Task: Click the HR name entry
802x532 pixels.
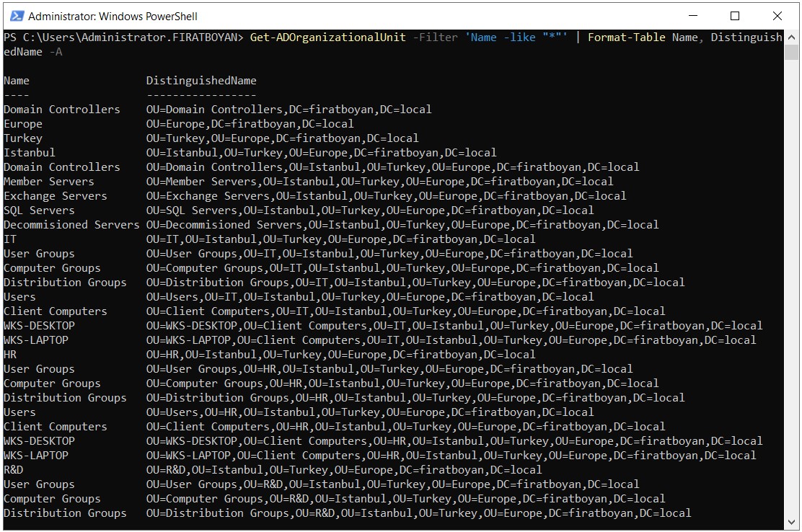Action: pos(9,355)
